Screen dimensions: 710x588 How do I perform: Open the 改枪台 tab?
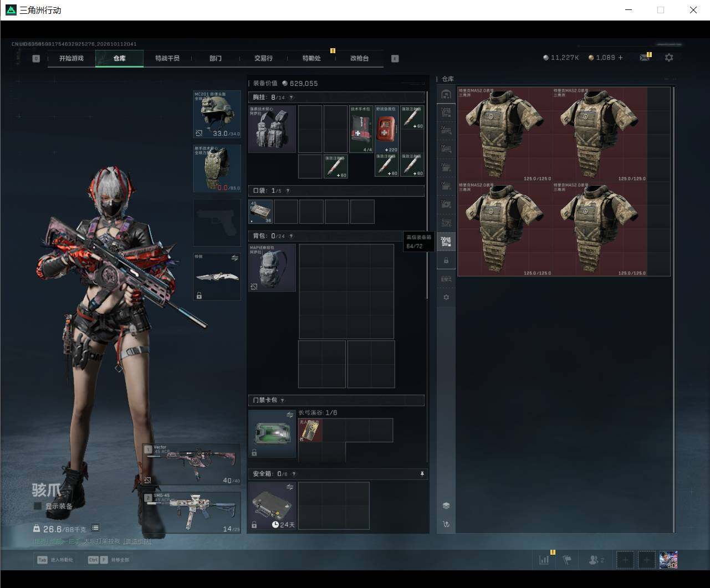pyautogui.click(x=359, y=58)
